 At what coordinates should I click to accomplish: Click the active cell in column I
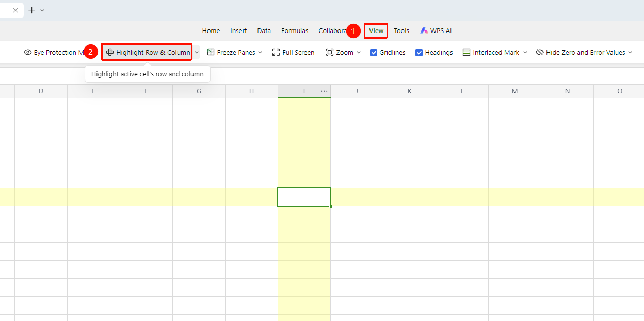click(x=304, y=197)
